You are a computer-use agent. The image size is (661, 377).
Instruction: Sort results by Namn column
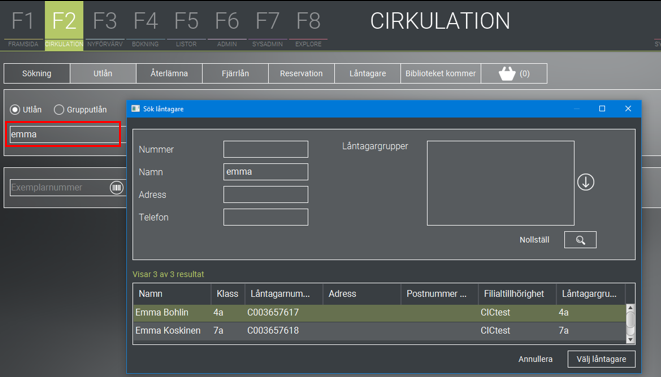[172, 294]
